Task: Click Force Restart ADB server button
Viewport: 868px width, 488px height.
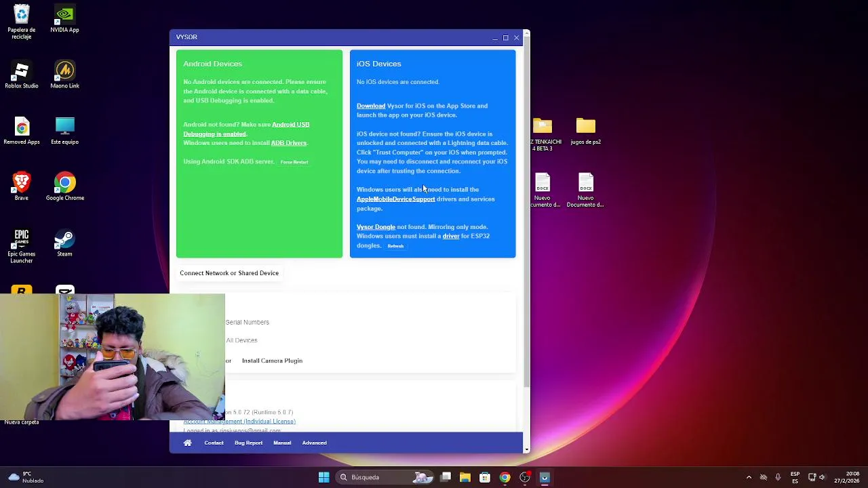Action: pyautogui.click(x=294, y=162)
